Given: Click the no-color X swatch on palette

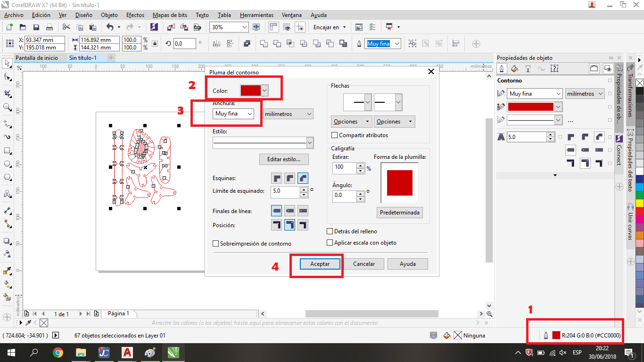Looking at the screenshot, I should pos(640,83).
